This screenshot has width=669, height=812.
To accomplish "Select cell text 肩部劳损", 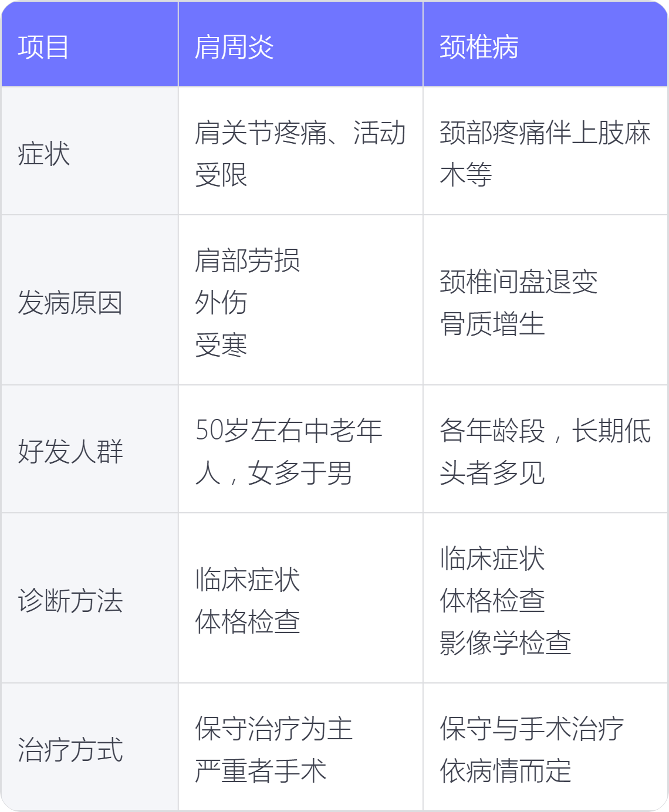I will [x=248, y=260].
